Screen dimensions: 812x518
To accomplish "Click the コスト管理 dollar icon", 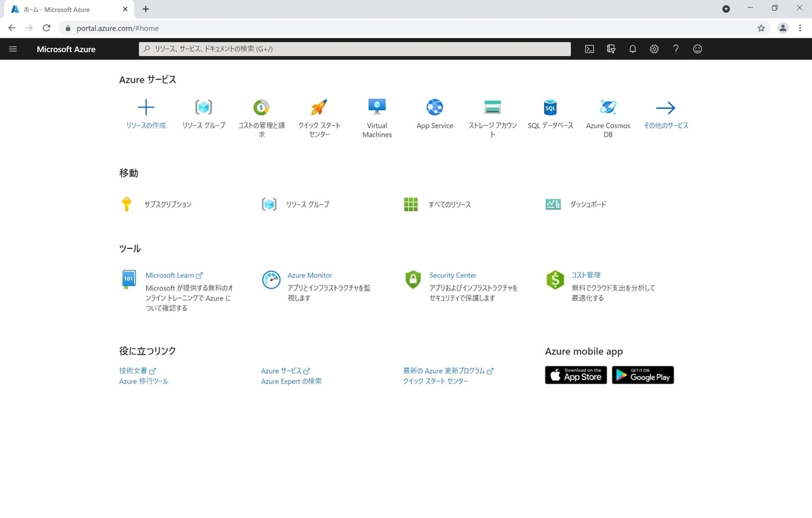I will [555, 280].
